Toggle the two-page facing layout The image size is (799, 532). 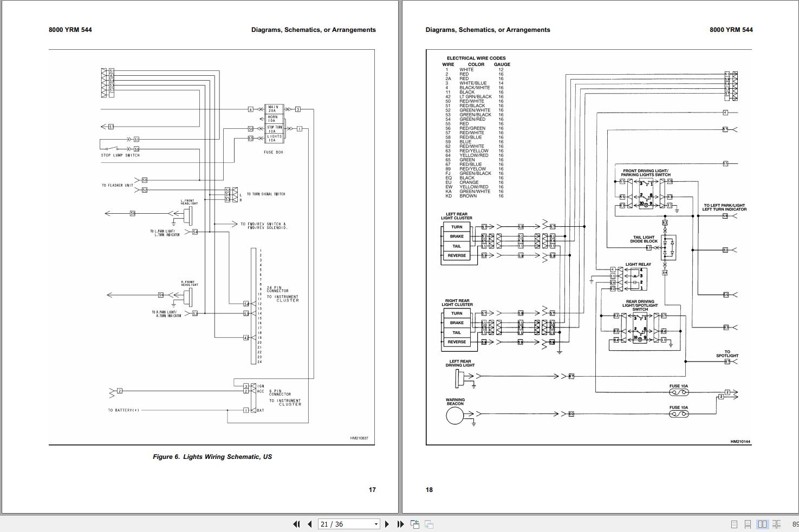coord(762,524)
